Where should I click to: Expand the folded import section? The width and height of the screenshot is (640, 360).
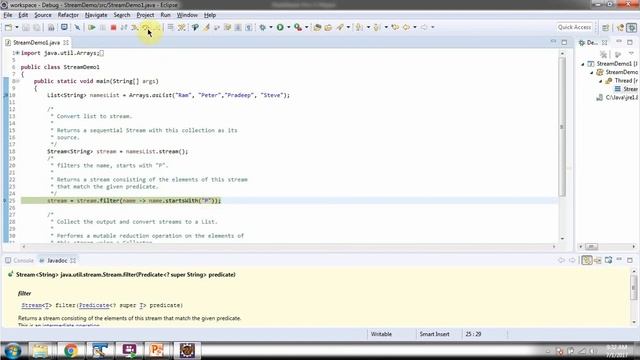(17, 53)
